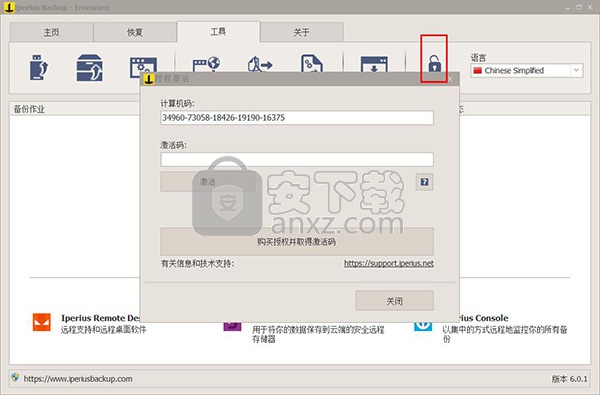Click the archive box restore icon
Viewport: 600px width, 395px height.
tap(90, 68)
